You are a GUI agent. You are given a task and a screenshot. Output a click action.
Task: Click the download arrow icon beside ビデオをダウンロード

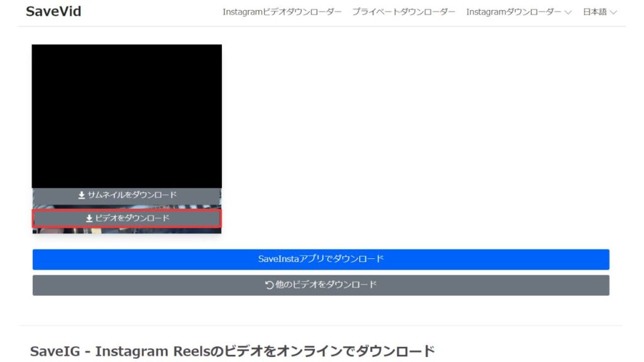coord(89,218)
